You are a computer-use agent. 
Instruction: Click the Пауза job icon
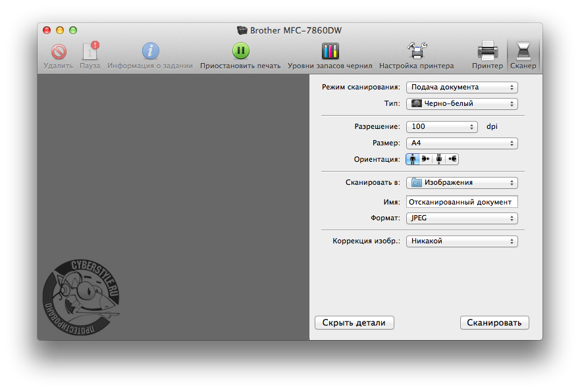[x=90, y=51]
